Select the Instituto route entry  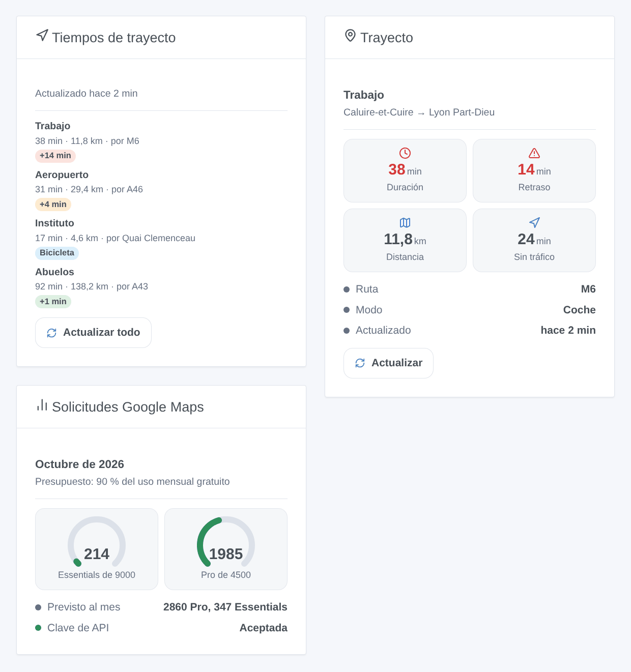tap(161, 238)
